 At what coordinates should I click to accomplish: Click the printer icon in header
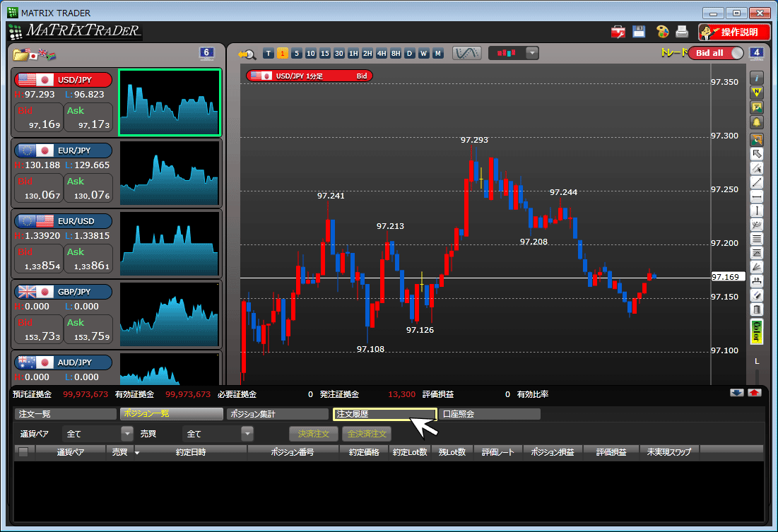pos(682,32)
